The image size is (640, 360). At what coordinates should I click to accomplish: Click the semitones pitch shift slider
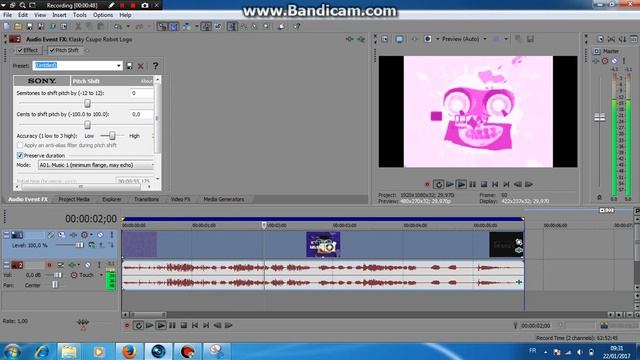(x=87, y=103)
